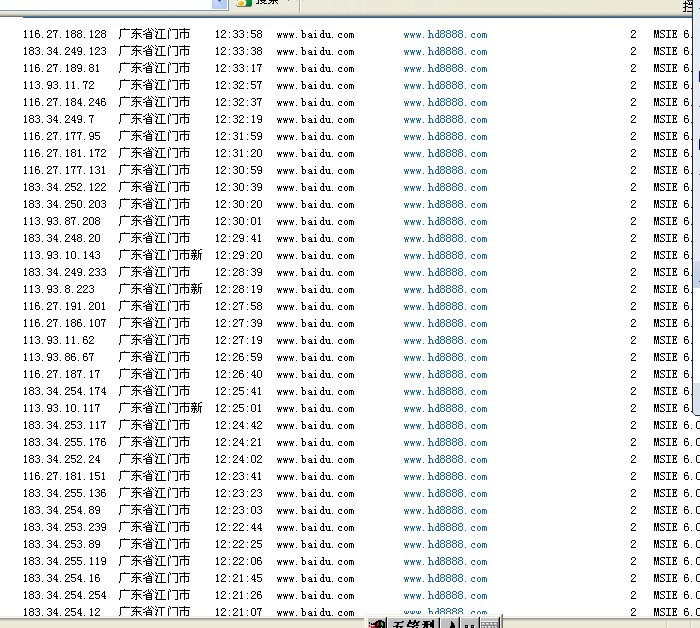Image resolution: width=700 pixels, height=628 pixels.
Task: Select IP address 116.27.188.128
Action: pos(64,34)
